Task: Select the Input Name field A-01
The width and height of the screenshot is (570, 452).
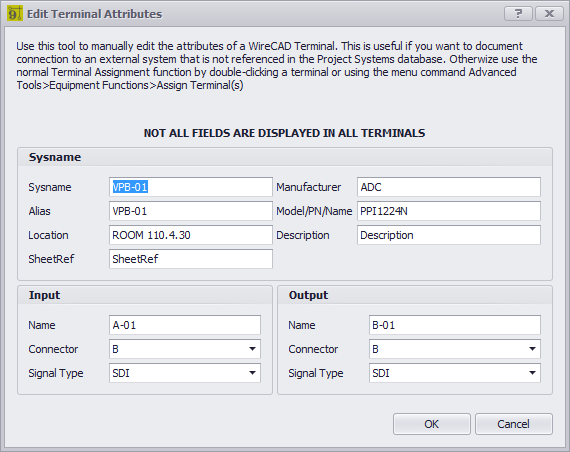Action: point(185,325)
